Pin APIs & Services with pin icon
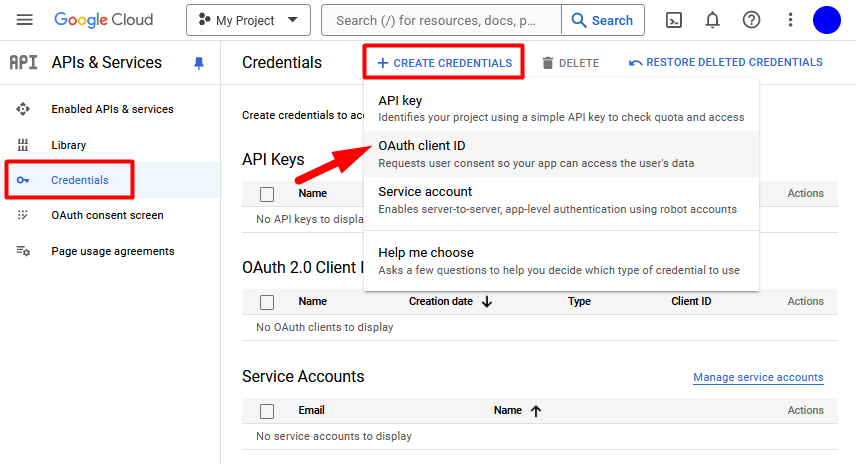This screenshot has height=464, width=856. point(199,63)
